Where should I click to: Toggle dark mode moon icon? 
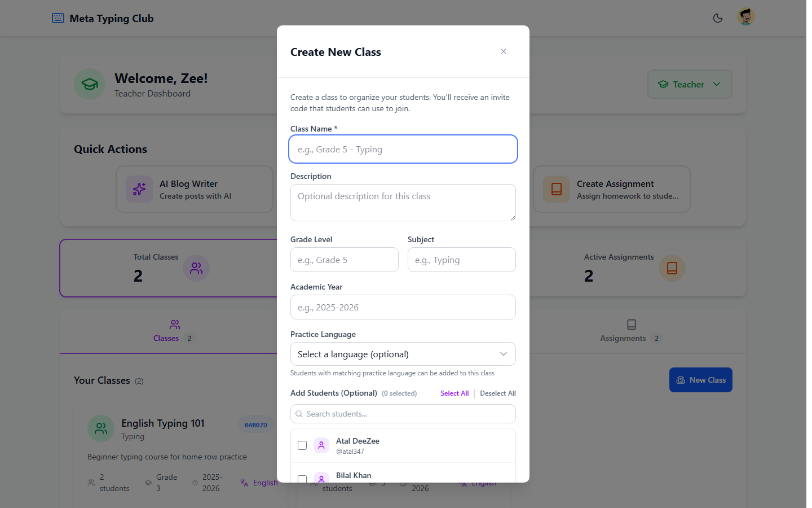coord(718,18)
